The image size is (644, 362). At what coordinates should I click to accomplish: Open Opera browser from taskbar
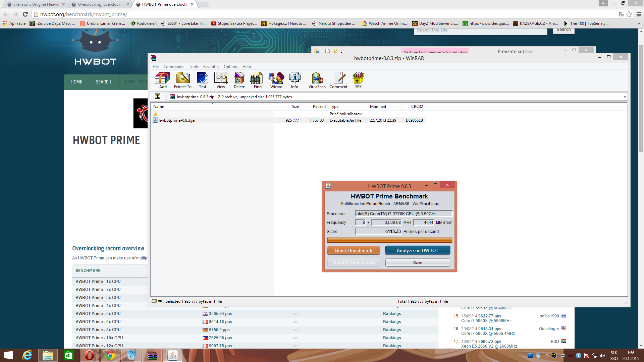coord(89,355)
